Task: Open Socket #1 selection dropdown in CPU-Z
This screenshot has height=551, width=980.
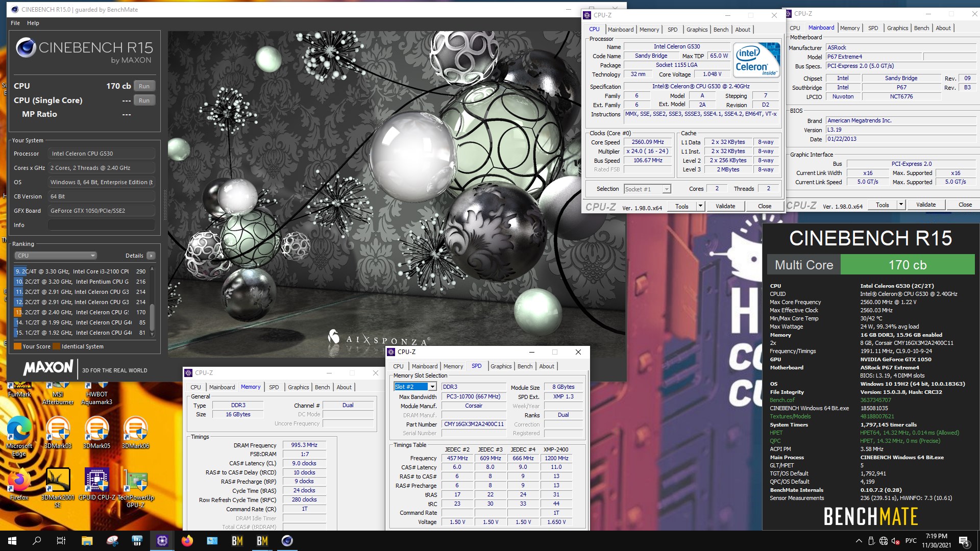Action: (x=647, y=189)
